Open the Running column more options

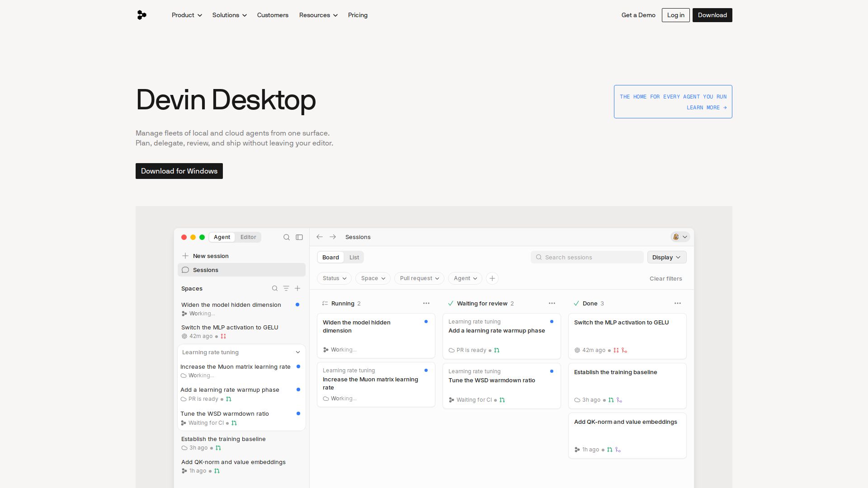point(426,303)
